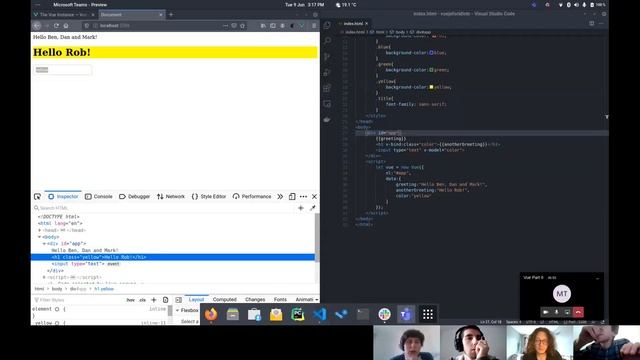Click the blue color swatch in CSS
Screen dimensions: 640x360
431,53
